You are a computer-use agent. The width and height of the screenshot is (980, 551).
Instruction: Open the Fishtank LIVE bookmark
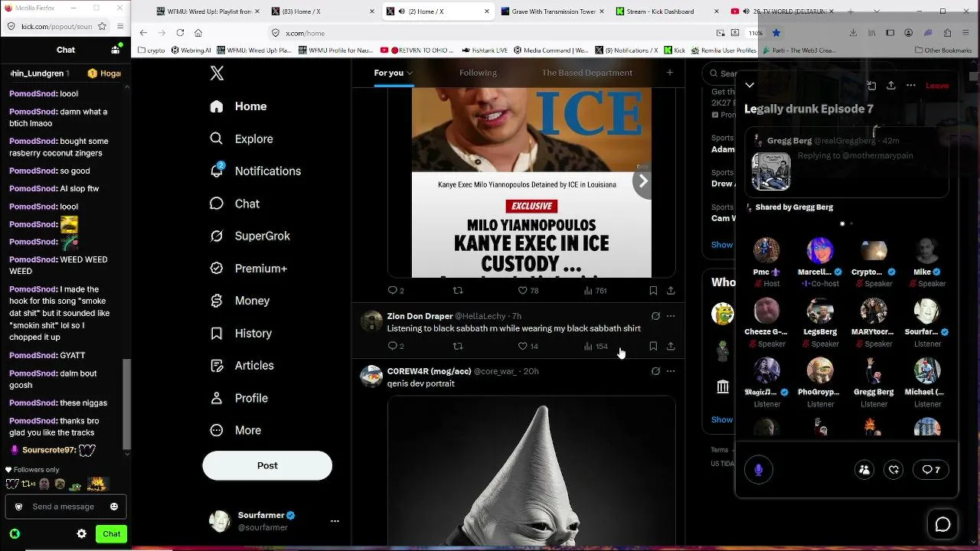[x=485, y=51]
